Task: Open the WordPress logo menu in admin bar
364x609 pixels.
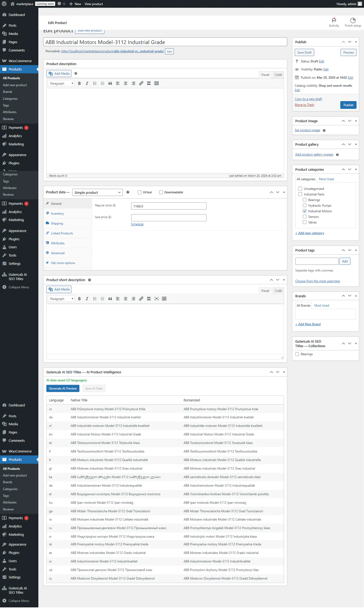Action: (4, 4)
